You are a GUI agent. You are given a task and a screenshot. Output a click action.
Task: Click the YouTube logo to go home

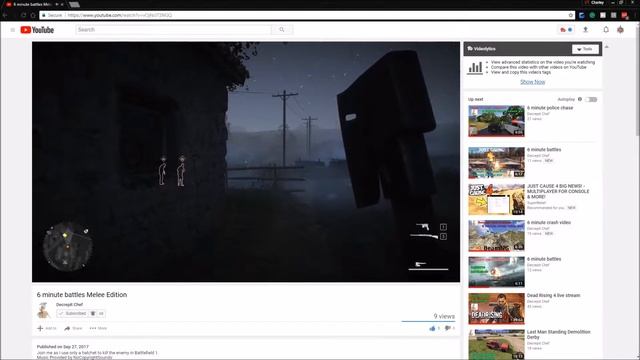[x=37, y=30]
